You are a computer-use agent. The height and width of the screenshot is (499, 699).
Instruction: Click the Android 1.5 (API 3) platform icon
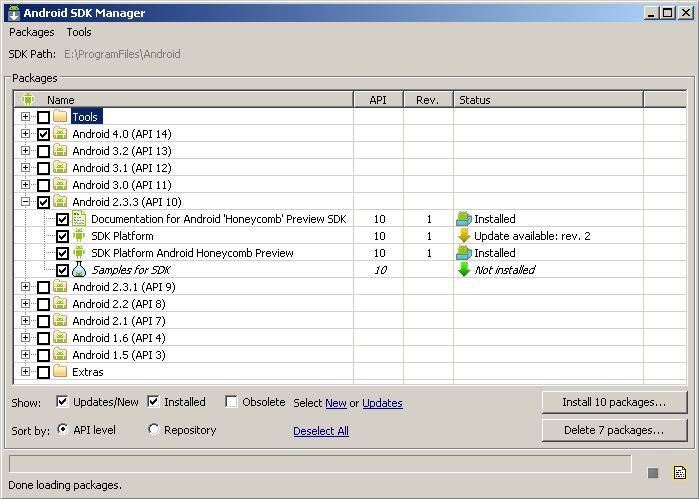click(x=60, y=354)
